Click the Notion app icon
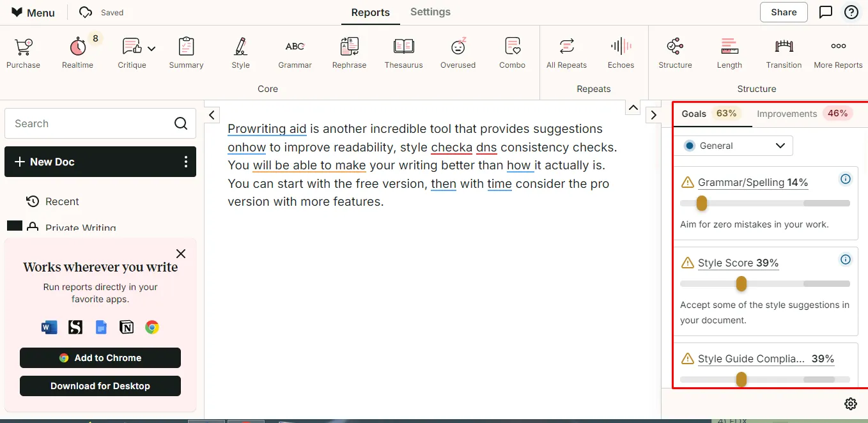This screenshot has height=423, width=868. [127, 327]
